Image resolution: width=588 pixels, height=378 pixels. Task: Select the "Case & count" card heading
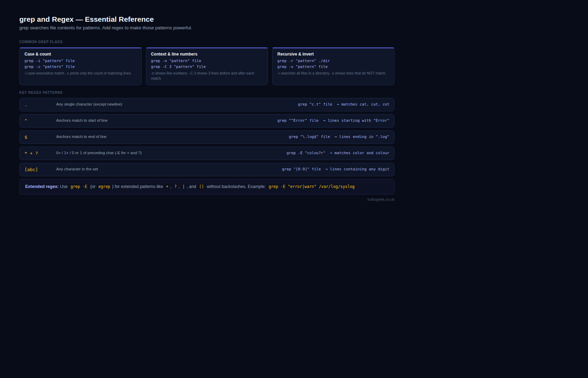[38, 54]
